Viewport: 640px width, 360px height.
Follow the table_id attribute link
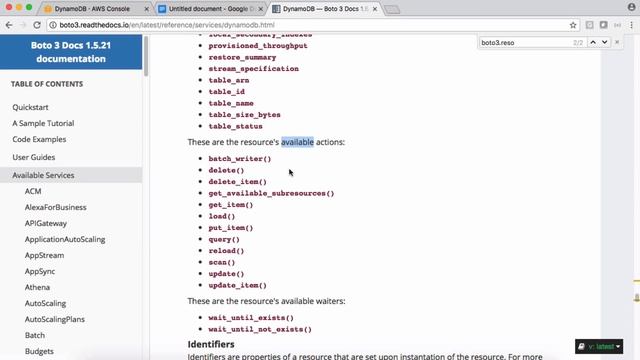tap(227, 92)
